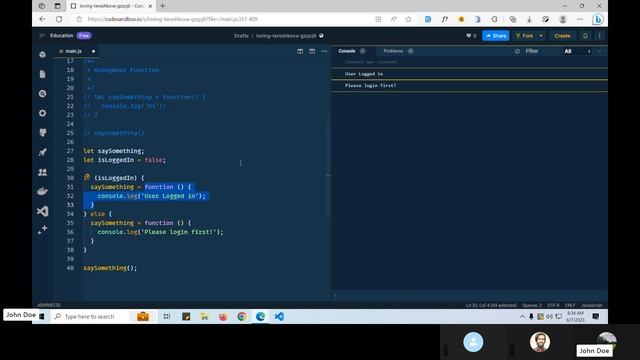
Task: Click the Ln/Col cursor position status item
Action: 491,305
